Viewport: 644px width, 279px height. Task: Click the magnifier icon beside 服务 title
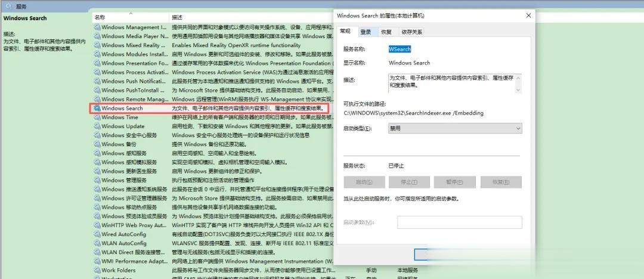[9, 6]
